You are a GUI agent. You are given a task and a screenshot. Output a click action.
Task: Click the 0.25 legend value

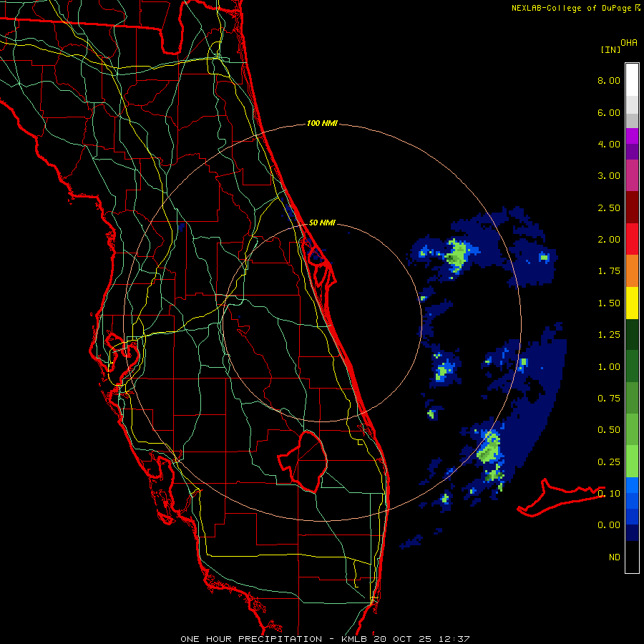609,462
